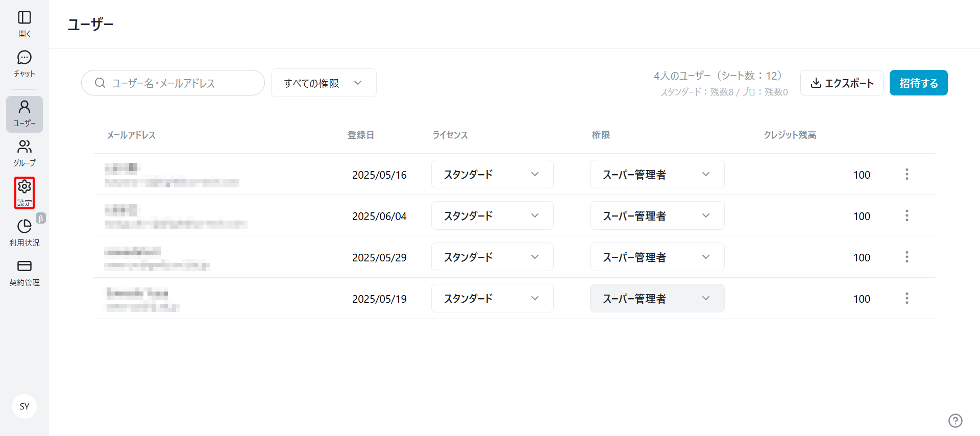This screenshot has height=436, width=980.
Task: Expand スーパー管理者 role dropdown for 2025/06/04 user
Action: tap(657, 216)
